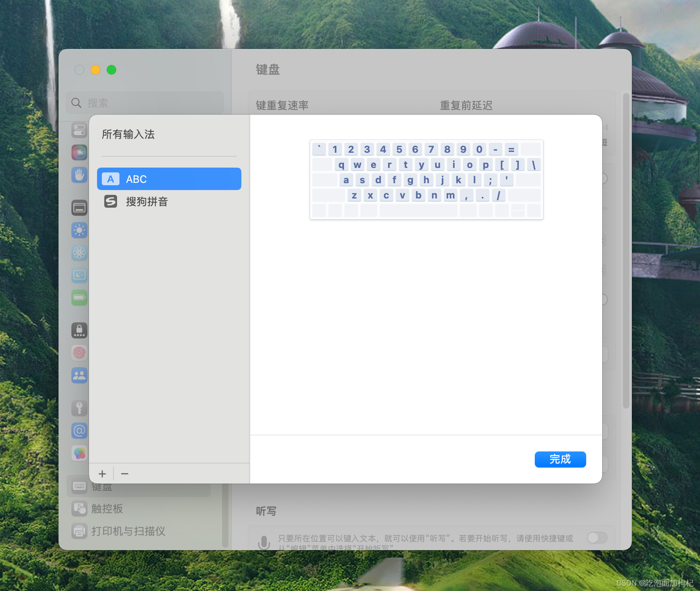Click the minus button to remove input source
Image resolution: width=700 pixels, height=591 pixels.
click(x=125, y=474)
